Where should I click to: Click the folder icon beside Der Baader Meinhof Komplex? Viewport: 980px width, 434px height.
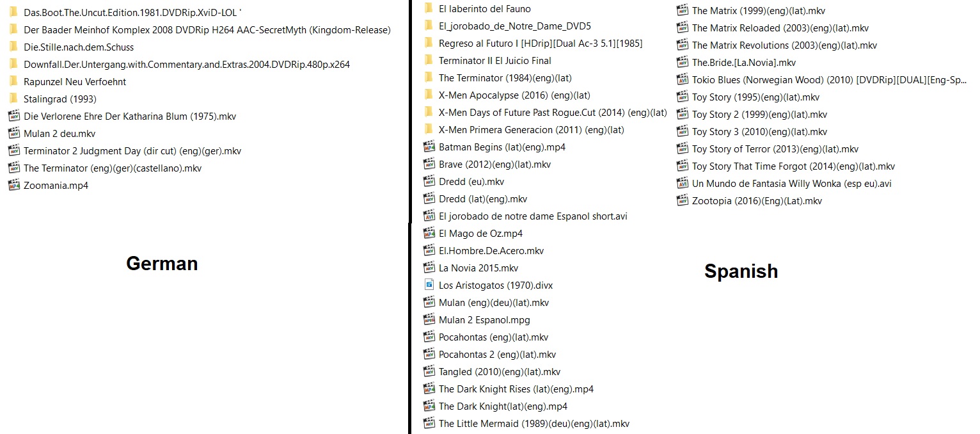13,29
